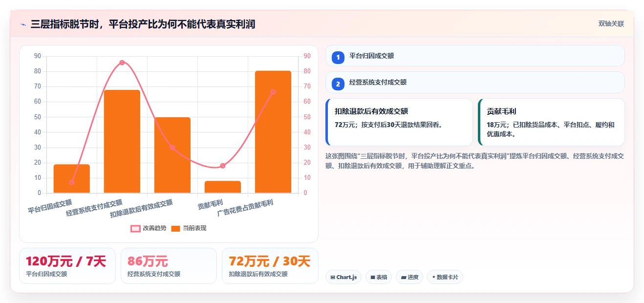
Task: Click the 双轴关联 label in header
Action: [x=611, y=24]
